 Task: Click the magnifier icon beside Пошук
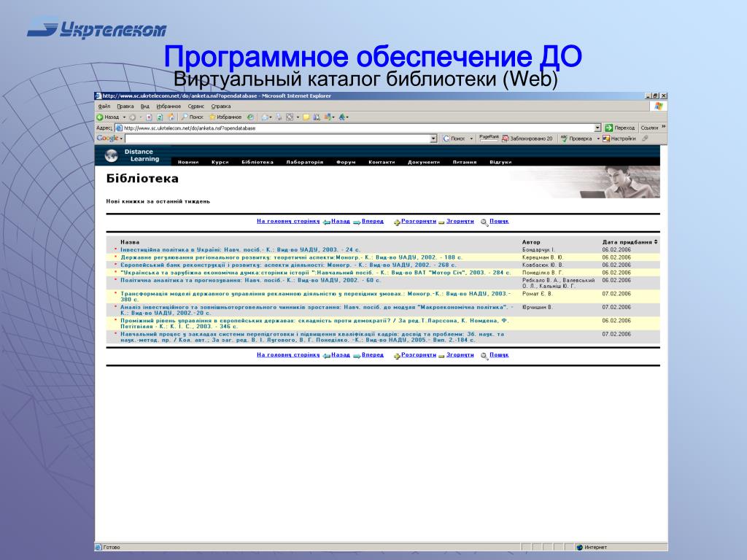tap(484, 222)
